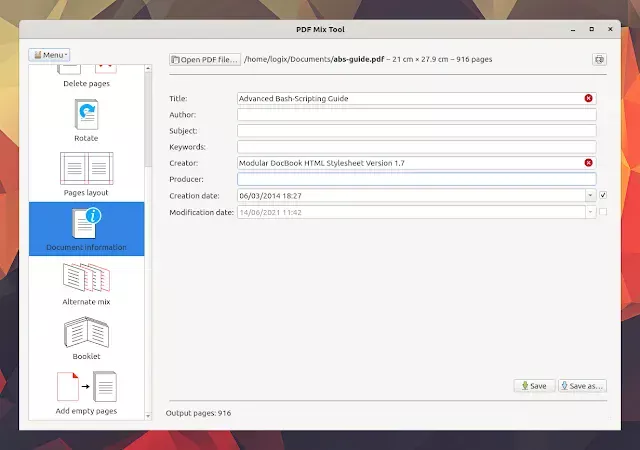Click the Creation date value 06/03/2014 18:27

click(x=270, y=196)
